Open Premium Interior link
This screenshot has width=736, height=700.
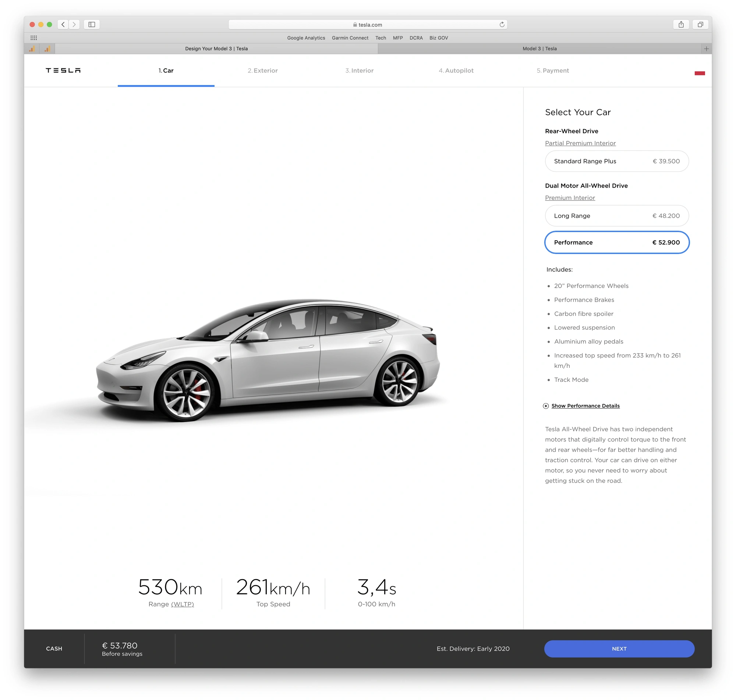coord(570,198)
